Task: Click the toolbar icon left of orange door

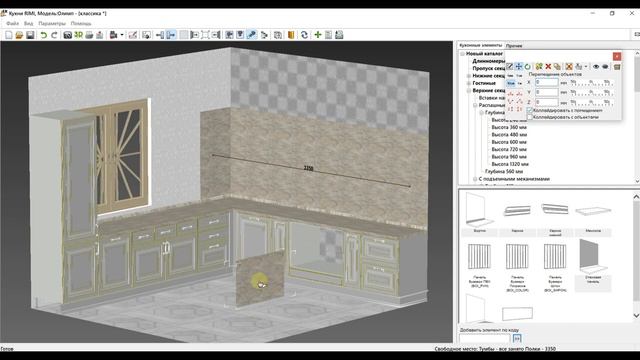Action: (x=278, y=35)
